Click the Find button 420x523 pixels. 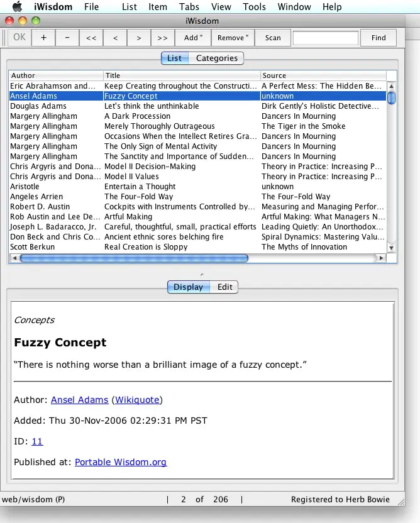pyautogui.click(x=379, y=37)
